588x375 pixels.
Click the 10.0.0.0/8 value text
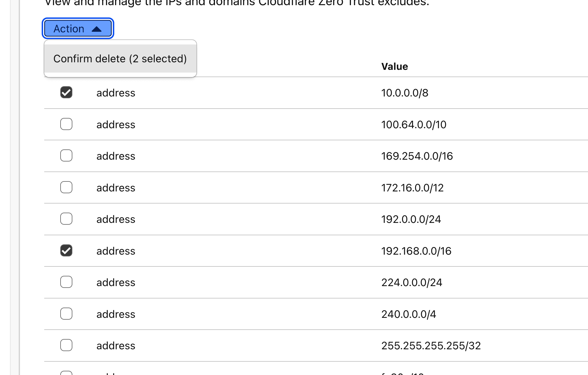(405, 93)
